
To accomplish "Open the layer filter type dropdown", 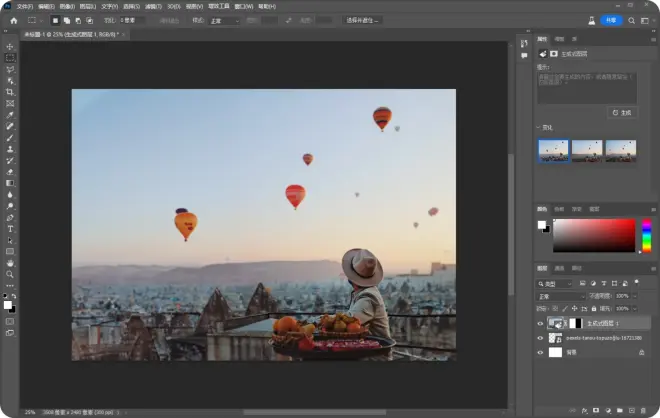I will [x=554, y=284].
